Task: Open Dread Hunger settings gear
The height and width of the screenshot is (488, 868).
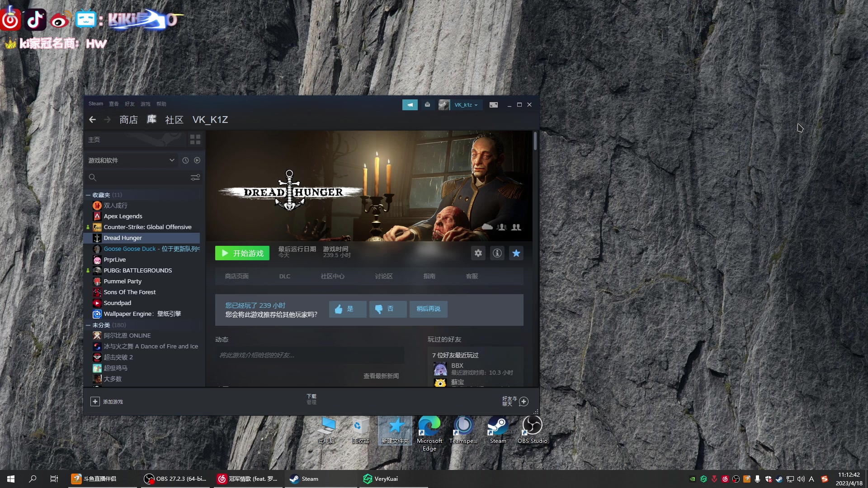Action: click(478, 253)
